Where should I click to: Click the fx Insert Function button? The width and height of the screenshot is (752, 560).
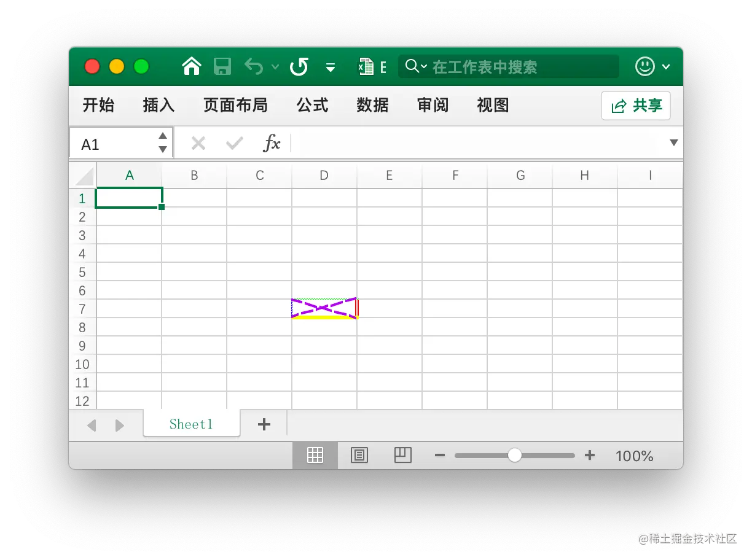tap(272, 143)
